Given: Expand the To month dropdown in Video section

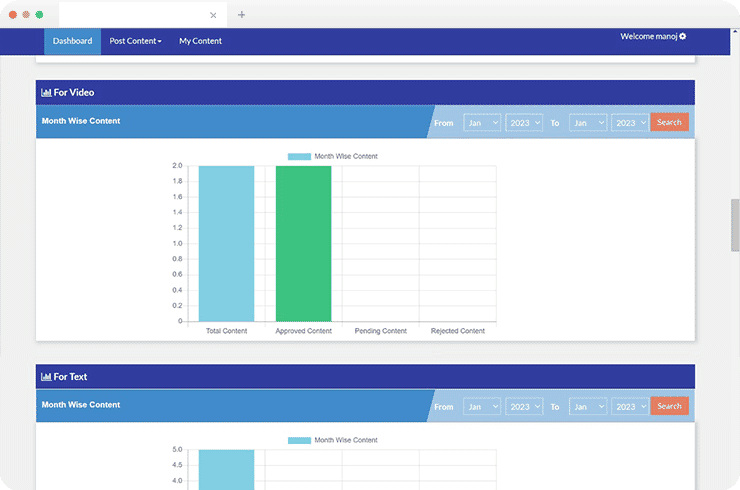Looking at the screenshot, I should (x=588, y=123).
